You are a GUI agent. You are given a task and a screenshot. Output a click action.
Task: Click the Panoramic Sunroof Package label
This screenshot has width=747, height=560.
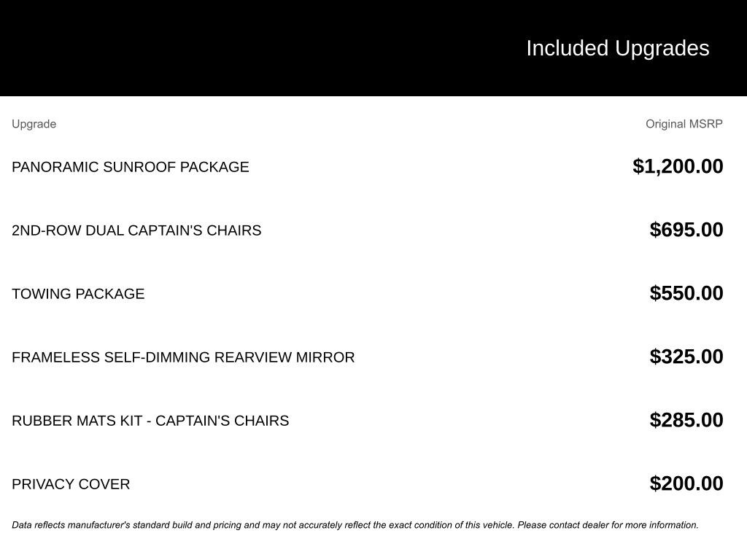point(130,167)
